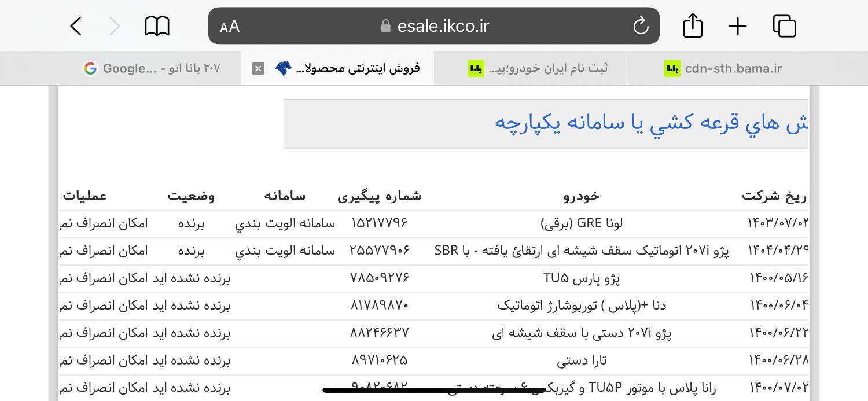Add a new tab with plus icon
The width and height of the screenshot is (868, 401).
pyautogui.click(x=738, y=26)
